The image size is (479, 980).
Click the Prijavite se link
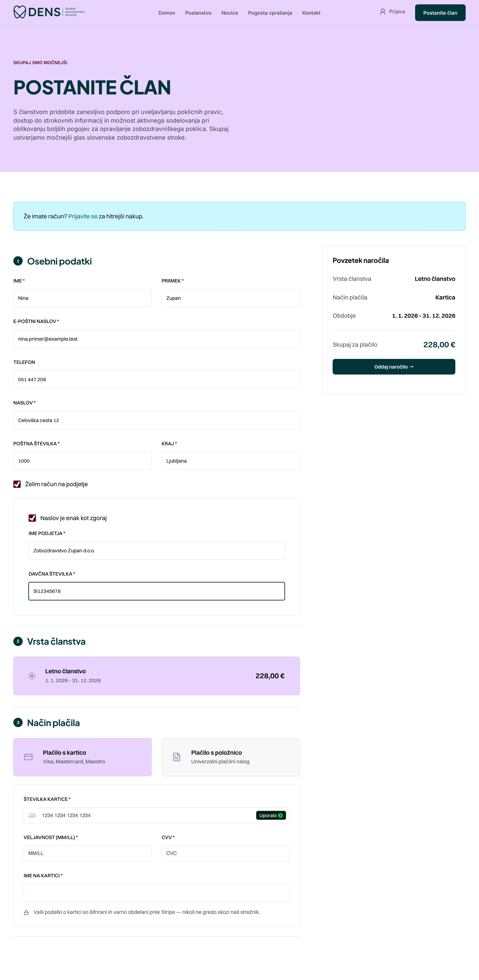[83, 216]
